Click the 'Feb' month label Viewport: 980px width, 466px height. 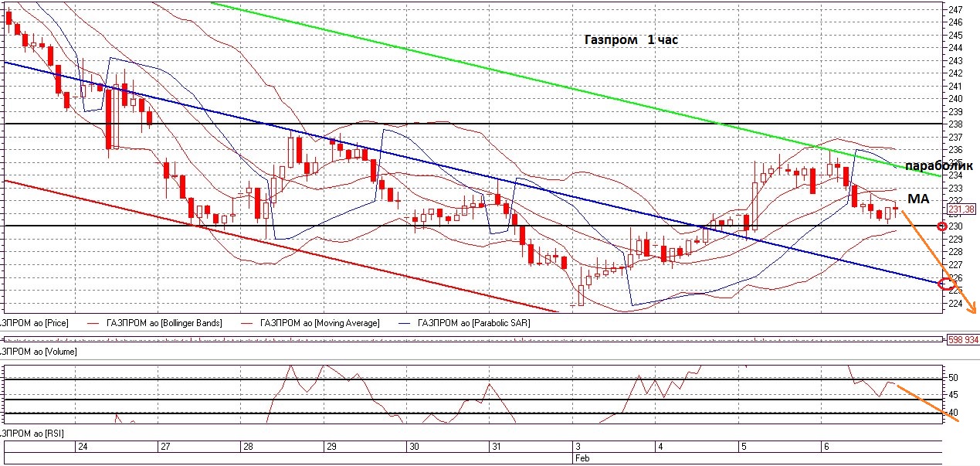point(581,458)
